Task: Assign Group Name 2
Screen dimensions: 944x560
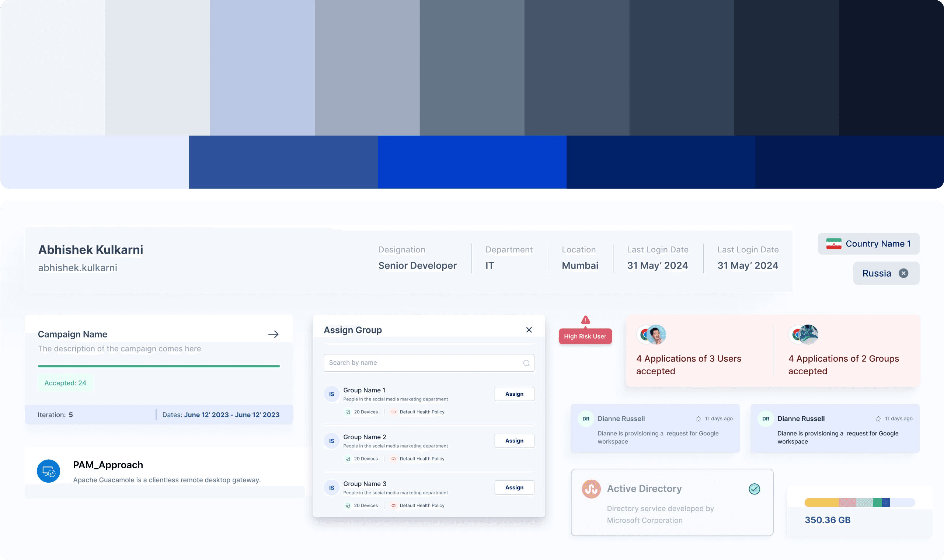Action: (514, 441)
